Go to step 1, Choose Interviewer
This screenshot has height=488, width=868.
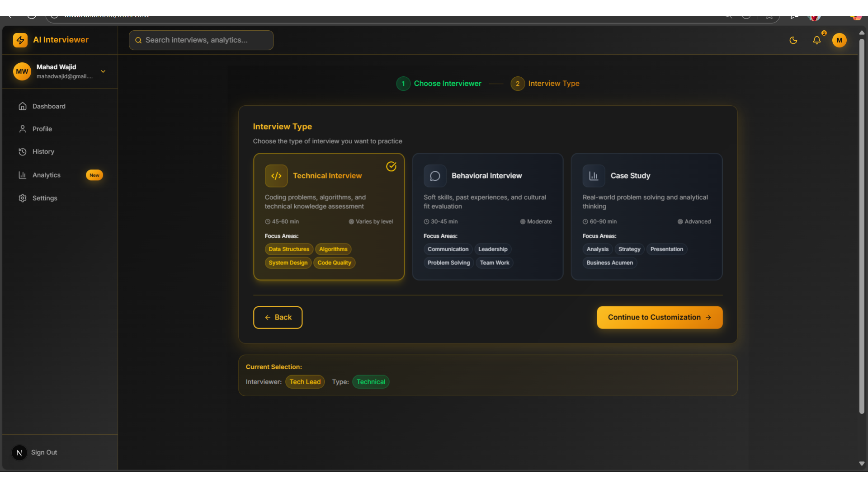point(439,84)
